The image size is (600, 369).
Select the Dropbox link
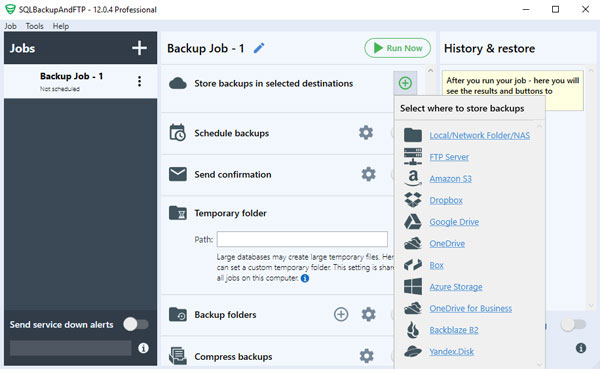pyautogui.click(x=446, y=200)
